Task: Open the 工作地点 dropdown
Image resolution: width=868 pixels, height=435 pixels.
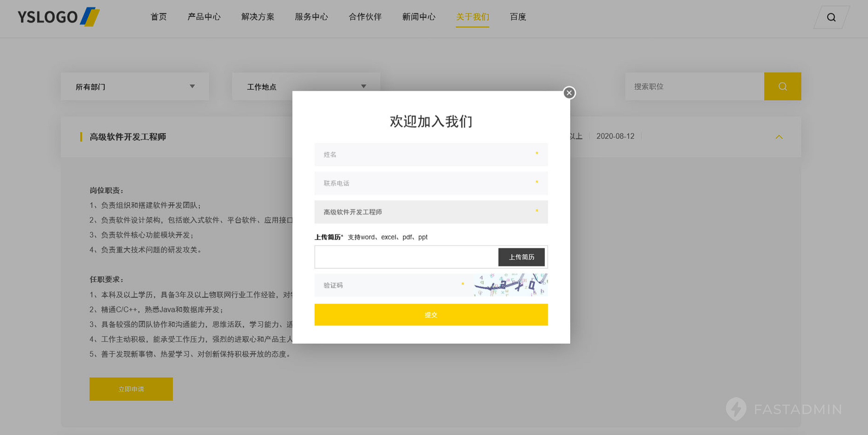Action: click(x=306, y=86)
